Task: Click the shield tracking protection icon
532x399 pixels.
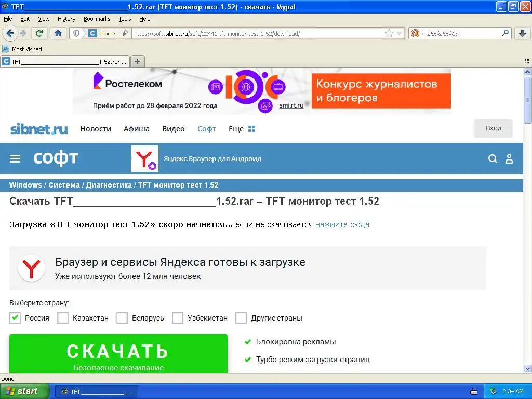Action: point(76,33)
